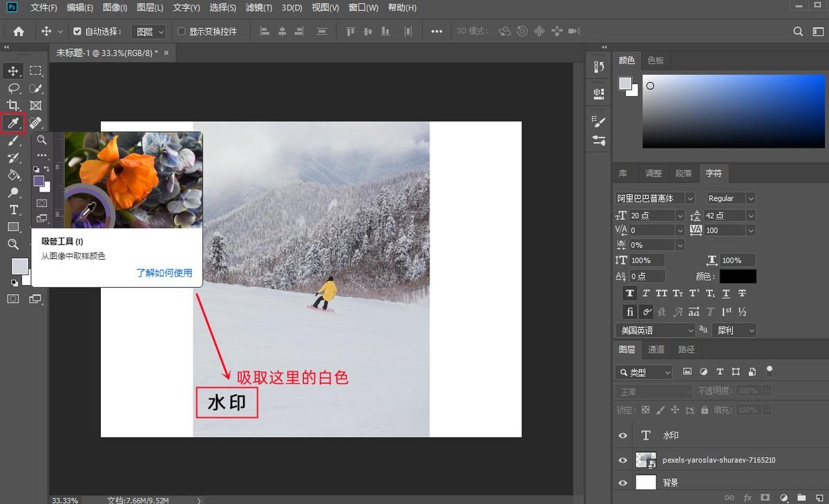Select the Rectangle shape tool
Viewport: 829px width, 504px height.
click(13, 227)
